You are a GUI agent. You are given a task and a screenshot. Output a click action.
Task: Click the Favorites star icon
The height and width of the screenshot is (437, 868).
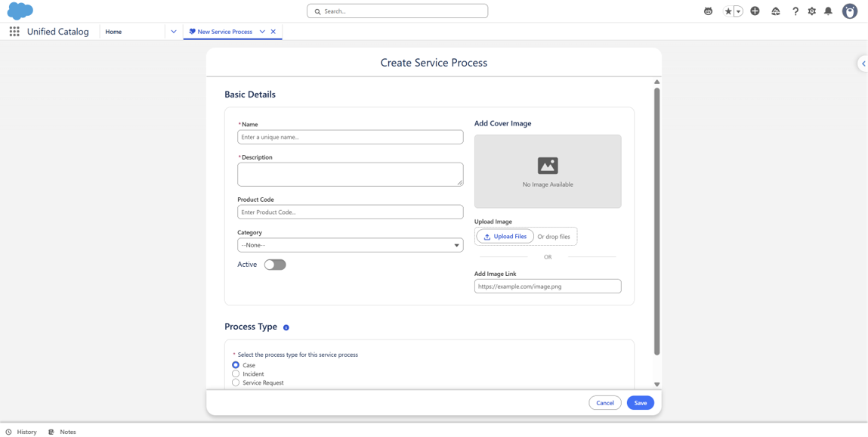(728, 11)
